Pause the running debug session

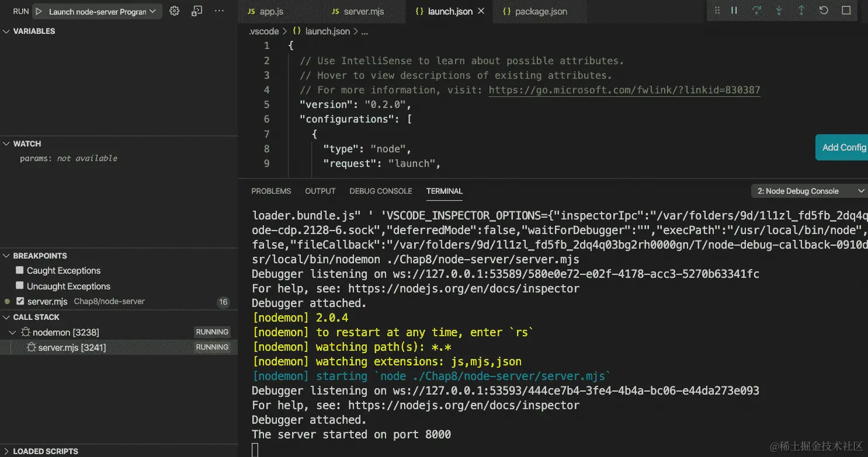click(734, 10)
